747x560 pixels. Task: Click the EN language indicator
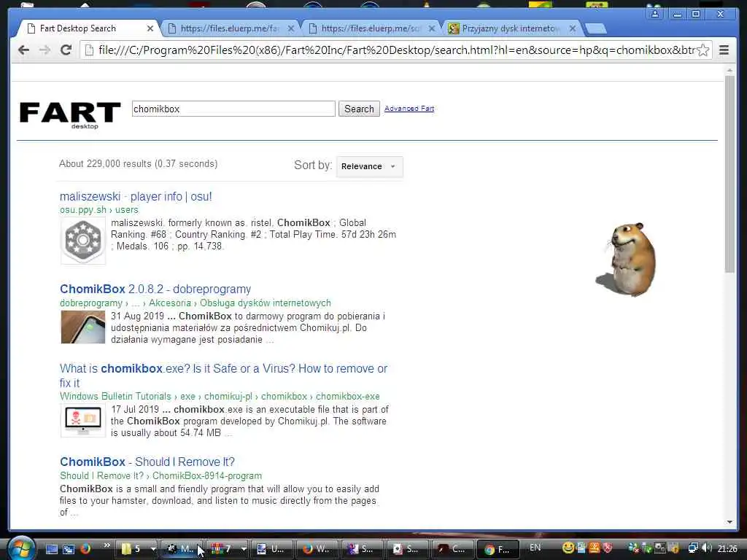[535, 548]
